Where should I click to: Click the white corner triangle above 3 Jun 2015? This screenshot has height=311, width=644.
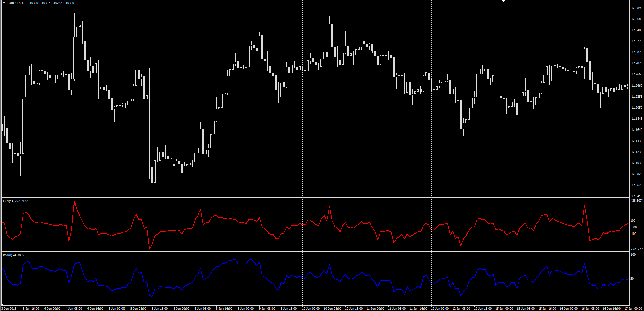tap(3, 304)
